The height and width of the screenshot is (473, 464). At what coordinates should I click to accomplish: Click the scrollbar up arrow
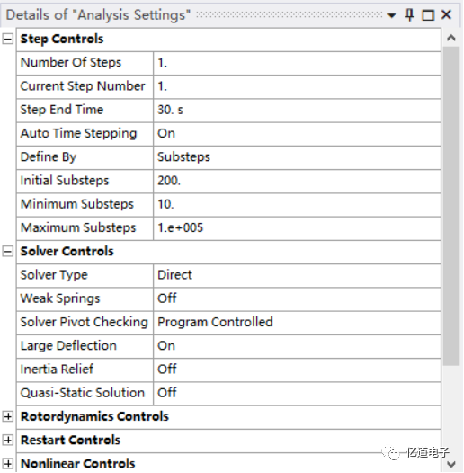451,38
